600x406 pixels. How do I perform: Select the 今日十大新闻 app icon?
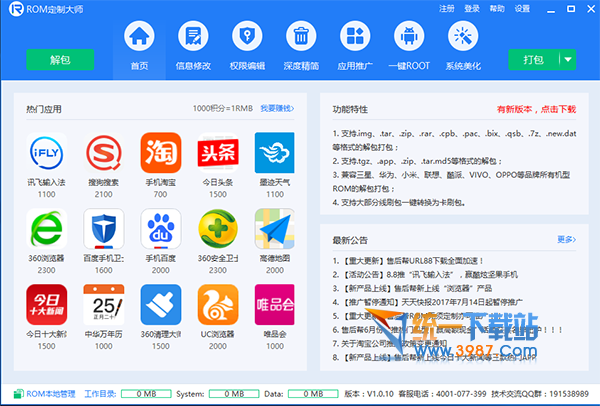point(47,305)
